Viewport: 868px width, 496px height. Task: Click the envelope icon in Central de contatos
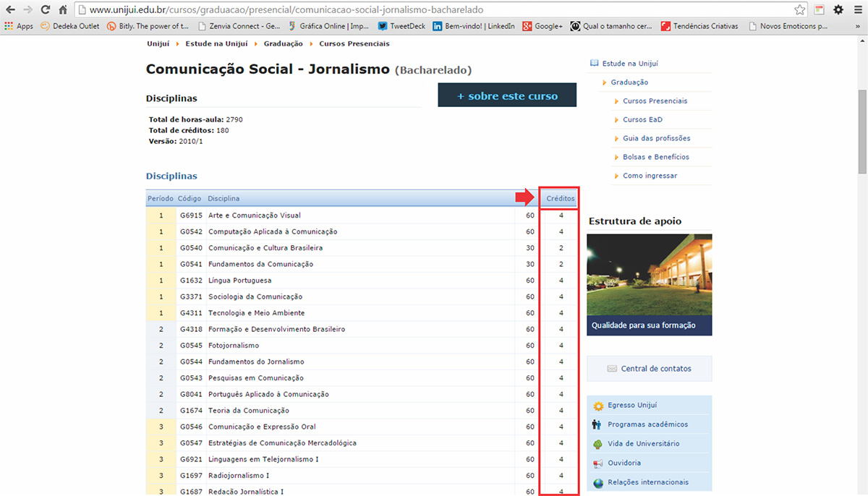(x=612, y=369)
